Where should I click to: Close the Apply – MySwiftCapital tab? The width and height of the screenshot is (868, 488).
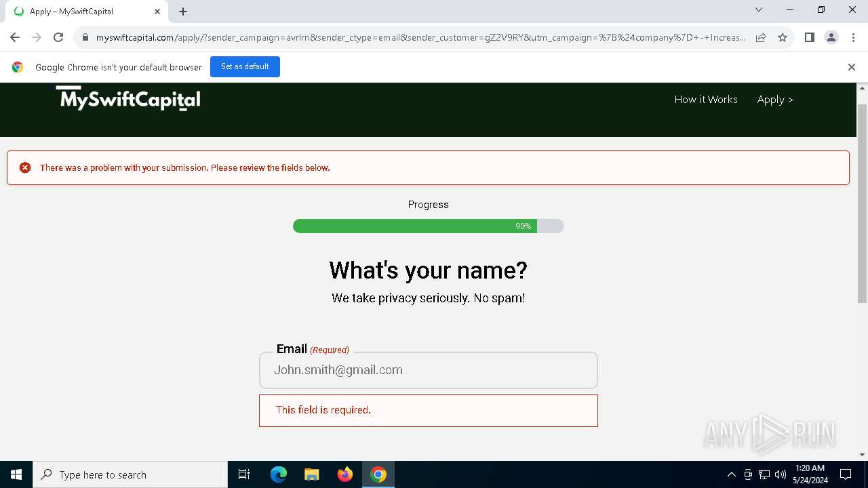157,12
